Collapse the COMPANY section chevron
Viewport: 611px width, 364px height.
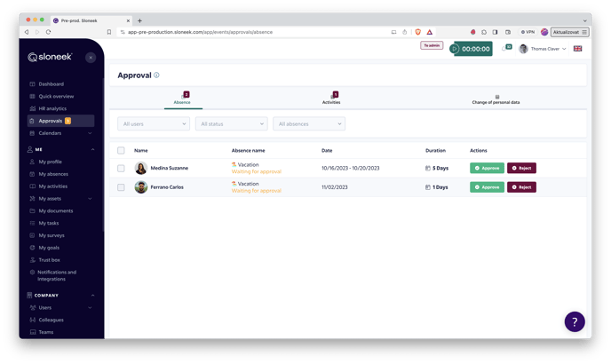tap(92, 296)
